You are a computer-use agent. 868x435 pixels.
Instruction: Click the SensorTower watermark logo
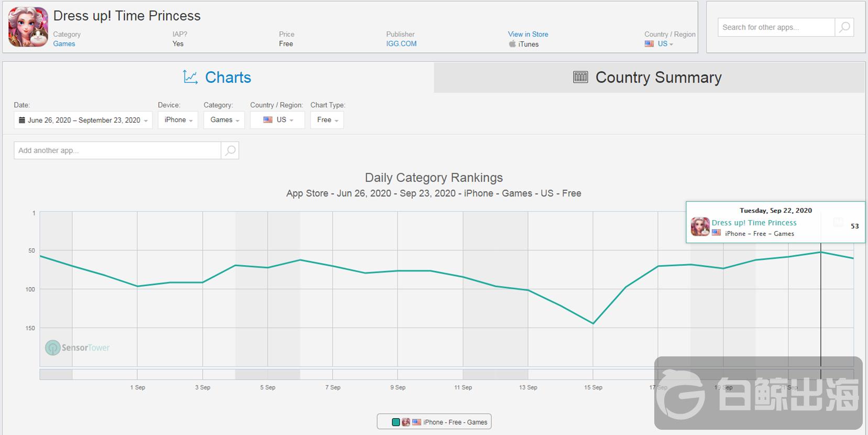point(52,347)
